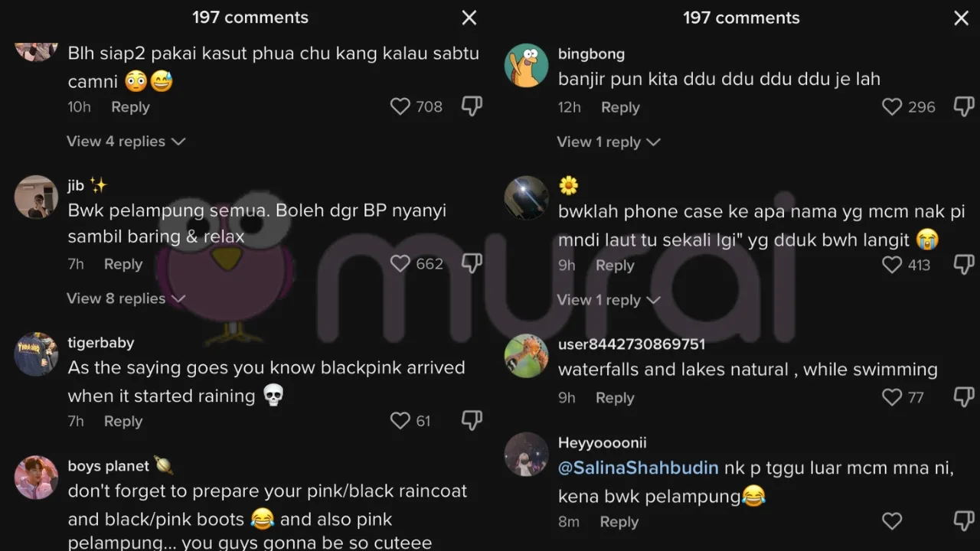Screen dimensions: 980x551
Task: Like jib's comment showing 662 likes
Action: point(400,264)
